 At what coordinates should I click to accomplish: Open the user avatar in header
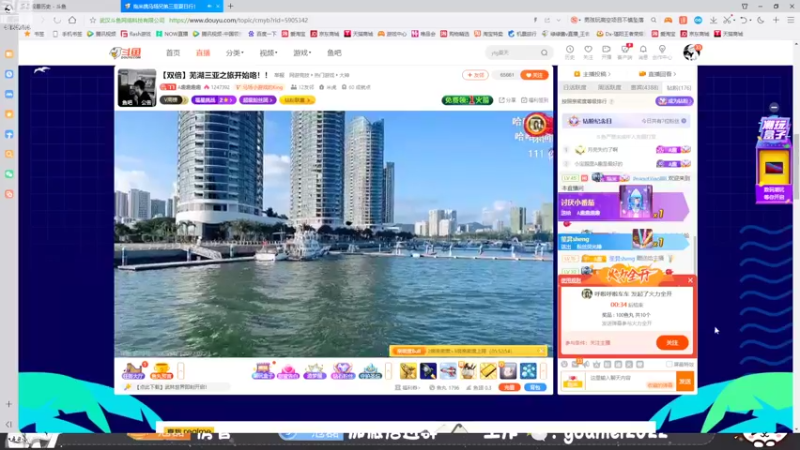coord(692,52)
